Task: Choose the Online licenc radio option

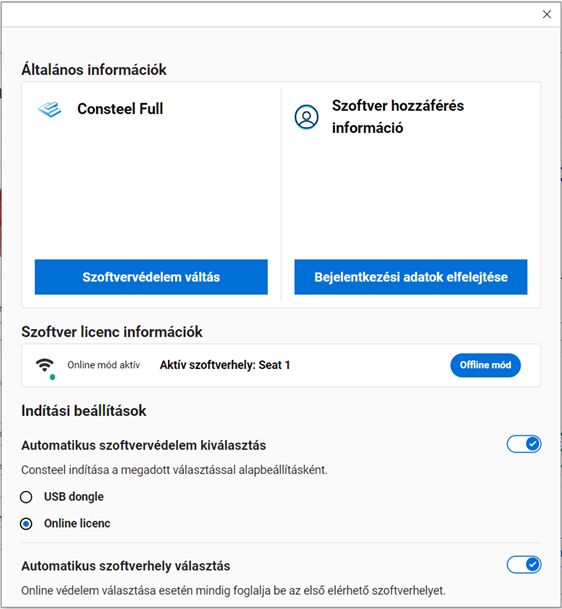Action: (x=26, y=524)
